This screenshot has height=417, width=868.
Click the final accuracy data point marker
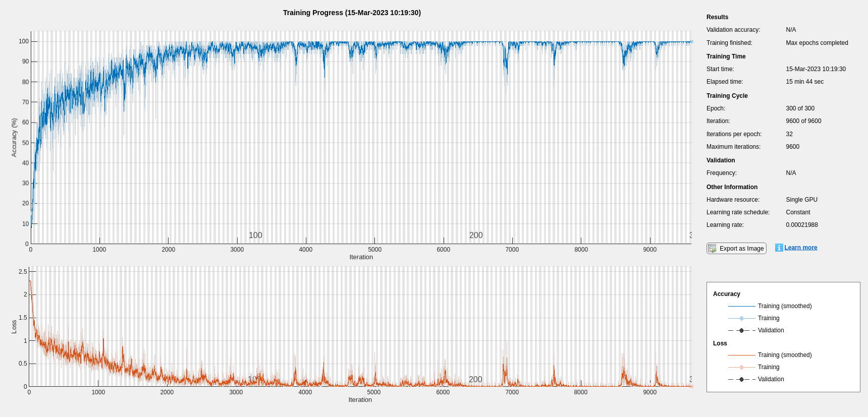691,42
